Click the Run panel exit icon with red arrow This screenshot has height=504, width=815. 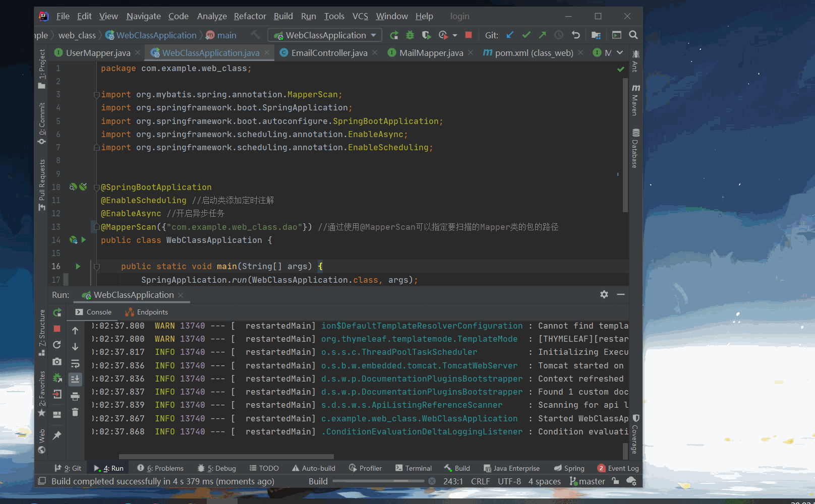click(x=57, y=395)
